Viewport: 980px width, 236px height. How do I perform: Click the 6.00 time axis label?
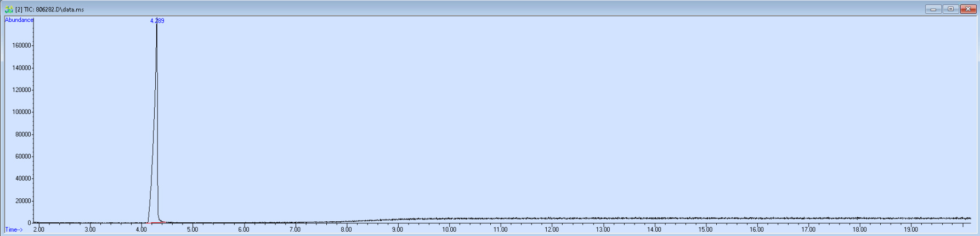[x=244, y=229]
